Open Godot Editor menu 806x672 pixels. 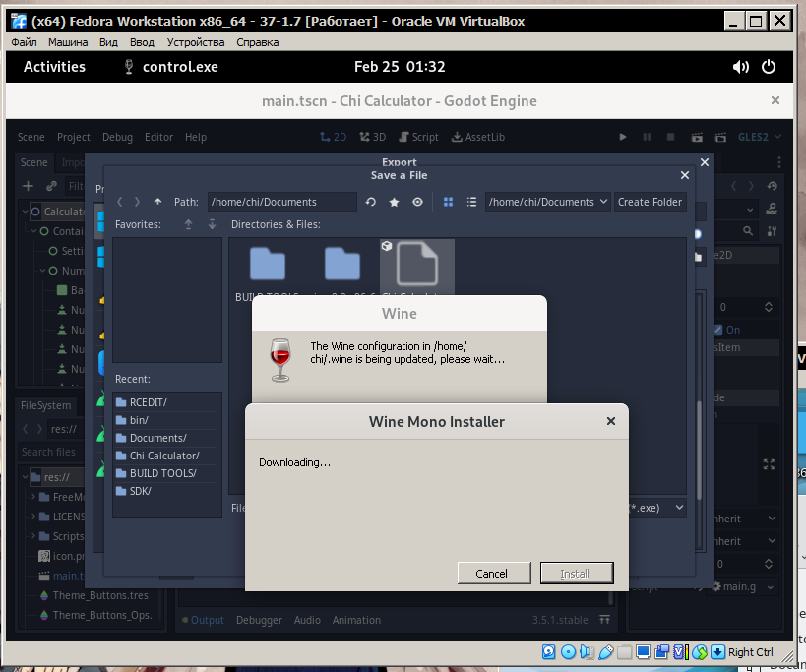coord(158,137)
